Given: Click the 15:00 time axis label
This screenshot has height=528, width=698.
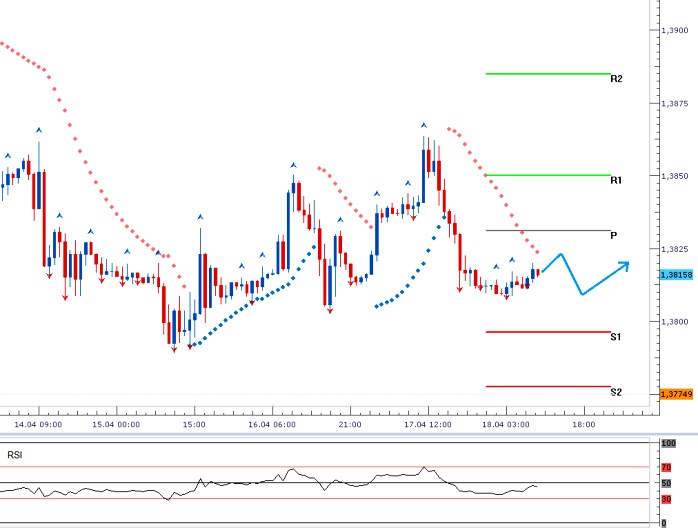Looking at the screenshot, I should (194, 424).
